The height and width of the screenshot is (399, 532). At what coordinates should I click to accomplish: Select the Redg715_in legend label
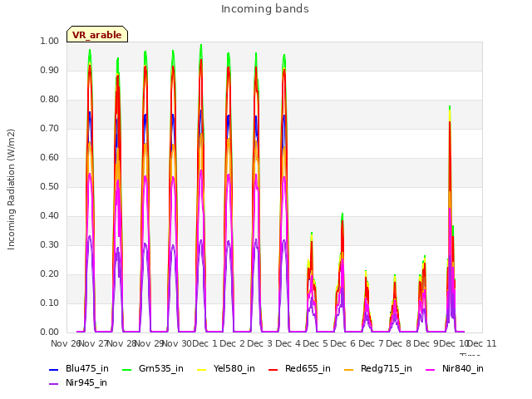(x=387, y=369)
